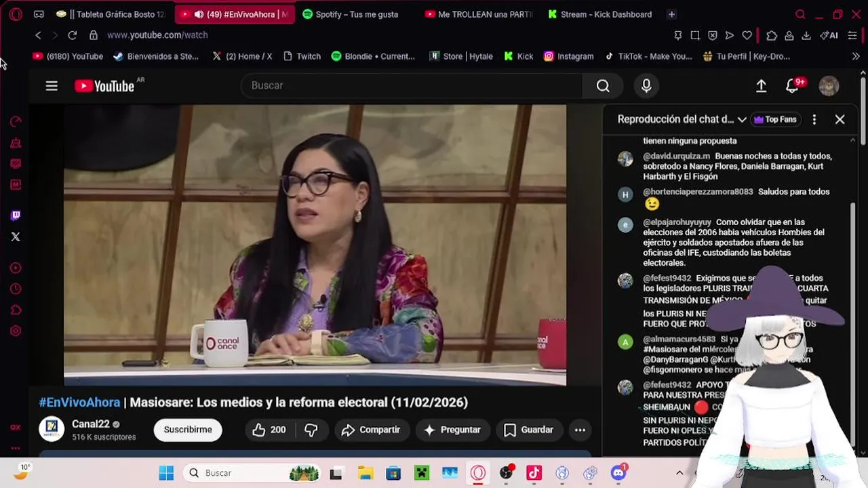The width and height of the screenshot is (868, 488).
Task: Click the YouTube search field
Action: pyautogui.click(x=412, y=85)
